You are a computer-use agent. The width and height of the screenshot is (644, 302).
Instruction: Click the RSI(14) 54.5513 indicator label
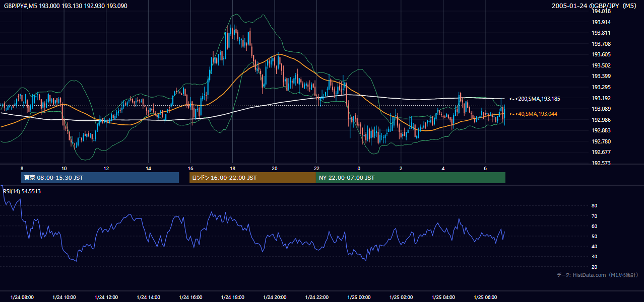coord(22,191)
